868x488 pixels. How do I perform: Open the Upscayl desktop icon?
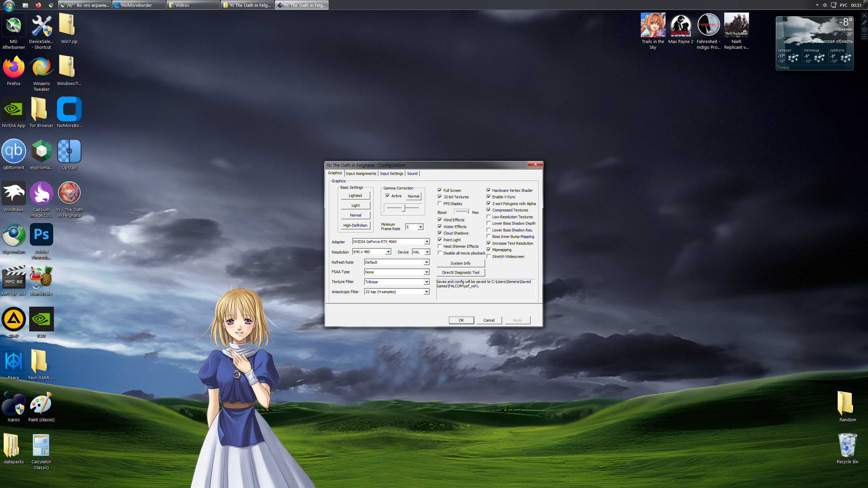point(69,151)
